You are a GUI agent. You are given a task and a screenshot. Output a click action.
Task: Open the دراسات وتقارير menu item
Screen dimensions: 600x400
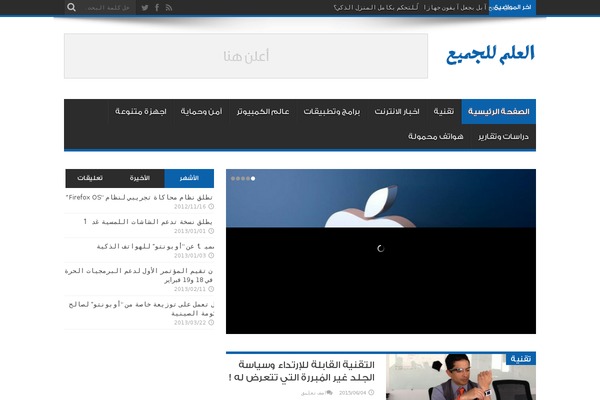pyautogui.click(x=503, y=137)
